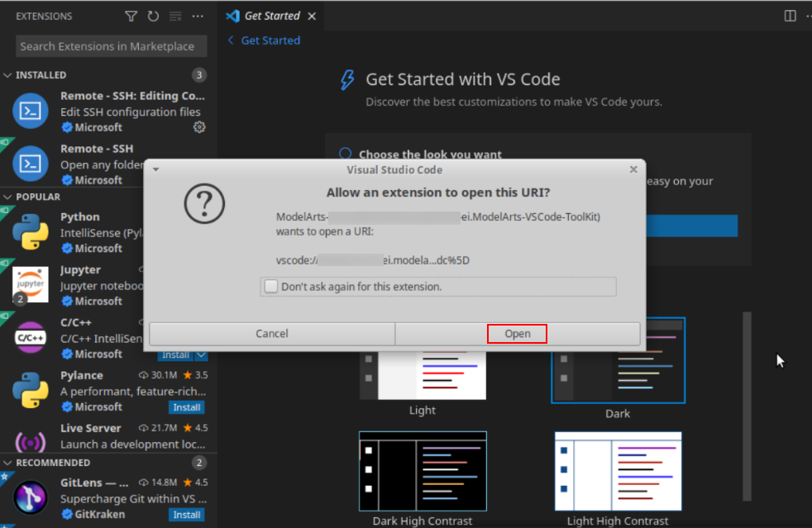Click the Pylance 3.5 star rating
The height and width of the screenshot is (528, 812).
click(x=196, y=375)
